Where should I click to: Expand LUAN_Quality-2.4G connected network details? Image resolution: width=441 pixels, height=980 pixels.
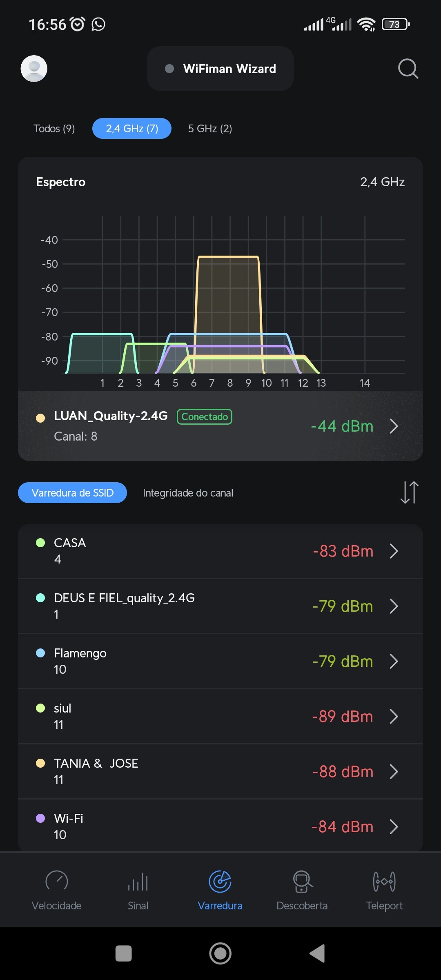tap(394, 426)
